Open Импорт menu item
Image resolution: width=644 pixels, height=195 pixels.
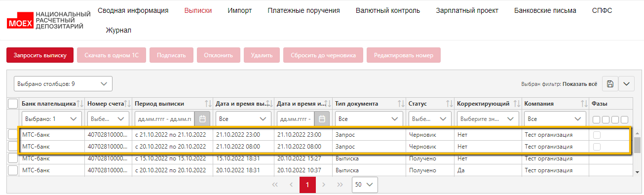tap(240, 10)
